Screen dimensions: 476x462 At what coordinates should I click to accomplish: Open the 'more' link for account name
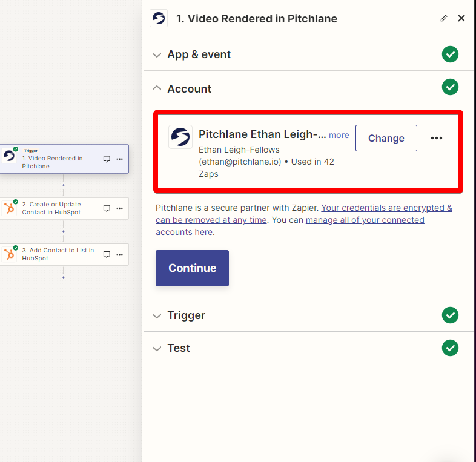(x=339, y=135)
